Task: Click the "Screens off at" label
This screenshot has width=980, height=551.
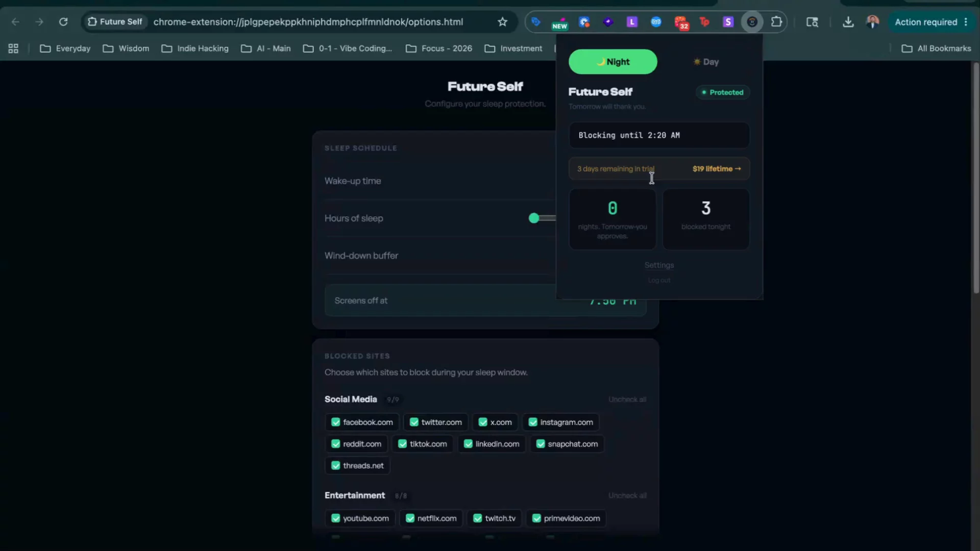Action: [x=361, y=301]
